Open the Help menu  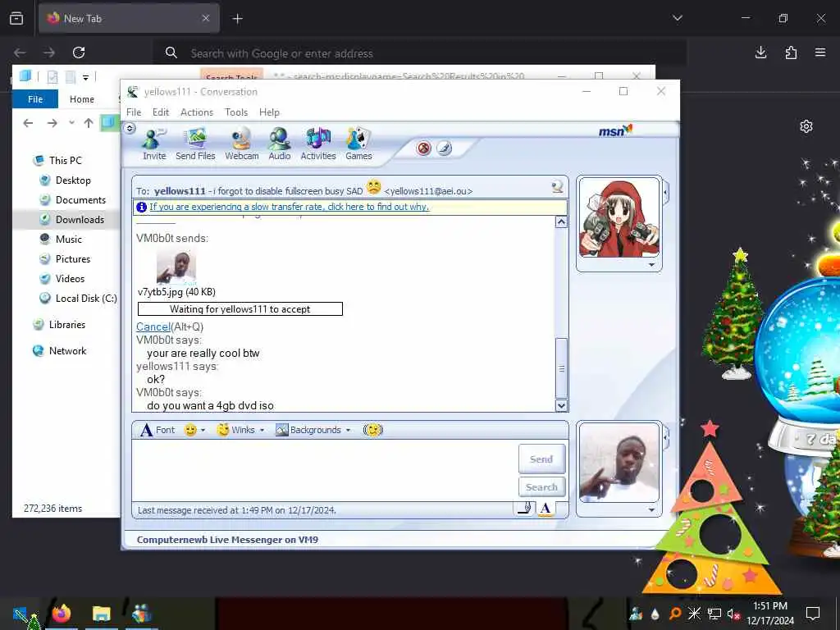point(269,112)
